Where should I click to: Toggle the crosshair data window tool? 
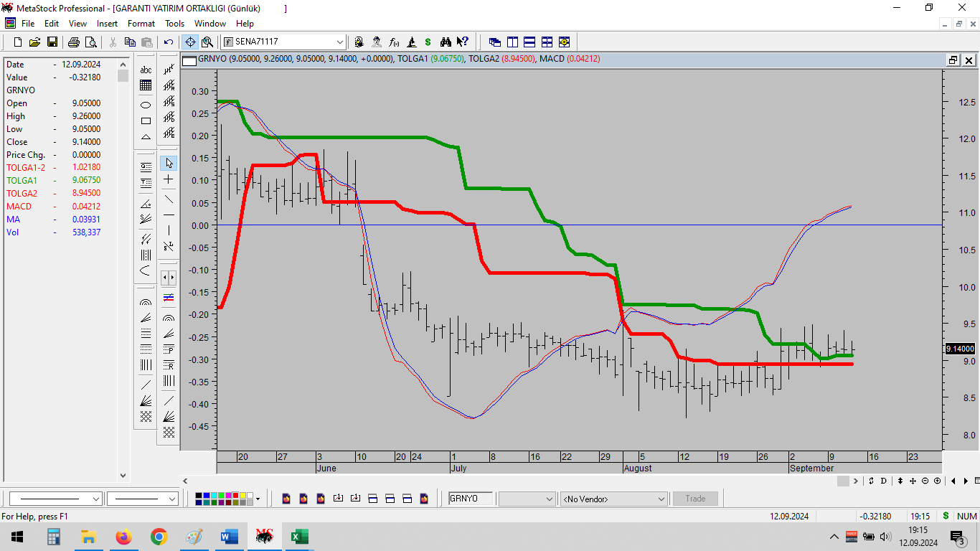click(x=191, y=42)
